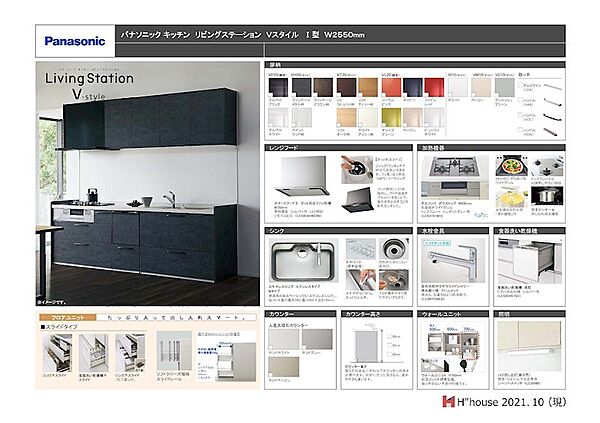Click the 'スライドタイプ' heading text
Viewport: 600px width, 423px height.
(x=59, y=327)
